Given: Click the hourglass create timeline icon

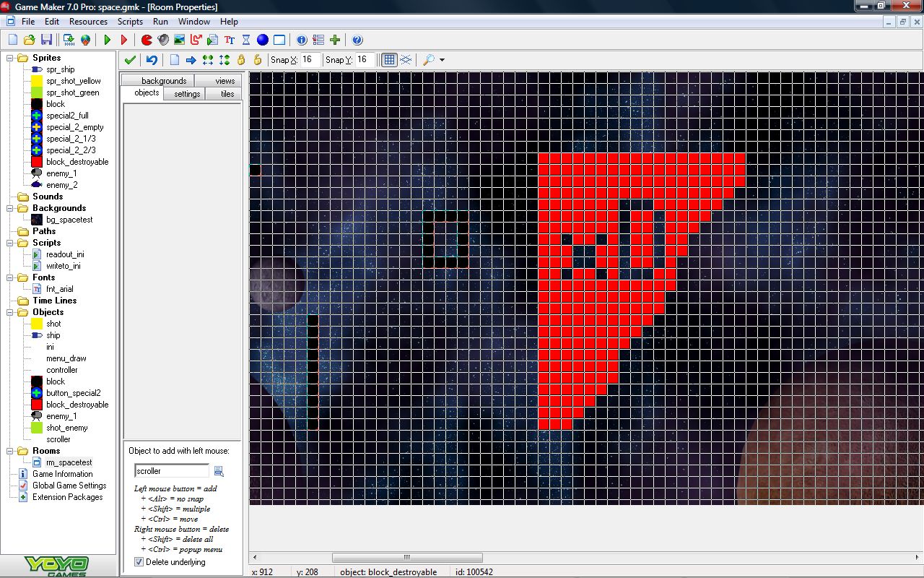Looking at the screenshot, I should pos(246,40).
